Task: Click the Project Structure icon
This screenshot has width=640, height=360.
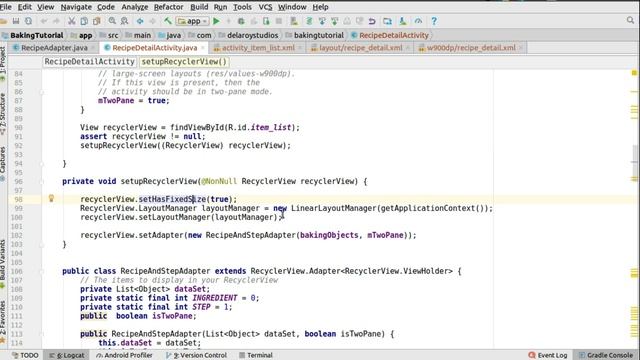Action: [x=387, y=21]
